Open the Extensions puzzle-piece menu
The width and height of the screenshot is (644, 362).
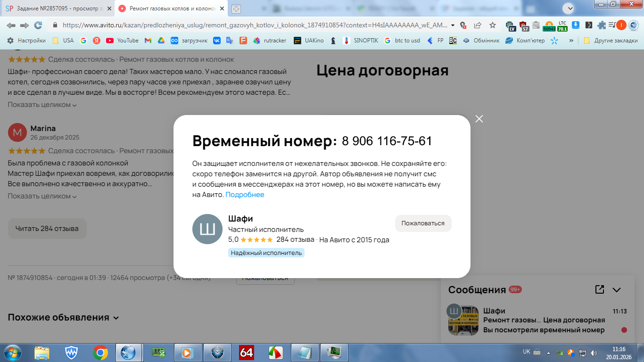coord(602,25)
